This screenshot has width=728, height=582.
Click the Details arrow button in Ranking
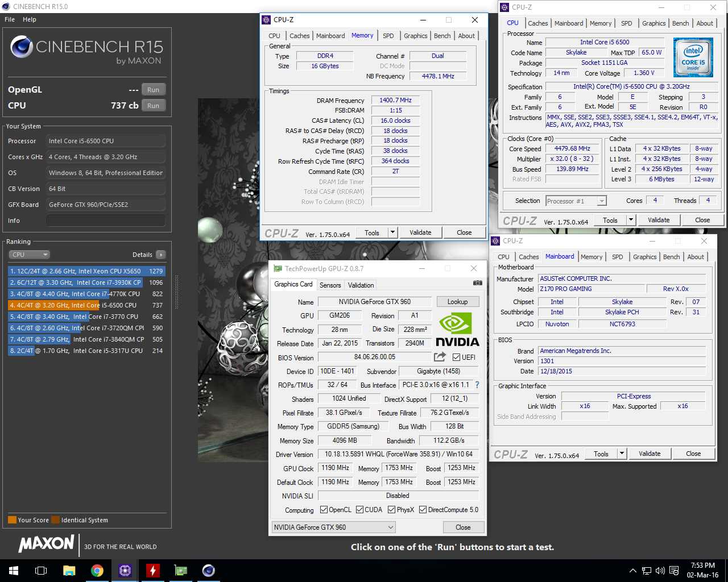pyautogui.click(x=161, y=255)
